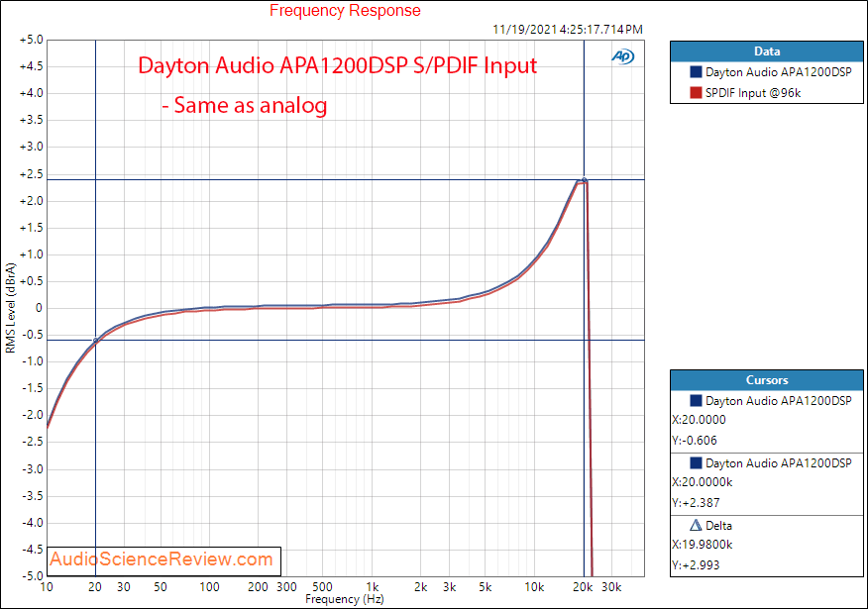This screenshot has width=868, height=609.
Task: Click the first cursor's blue swatch in Cursors panel
Action: pyautogui.click(x=696, y=400)
